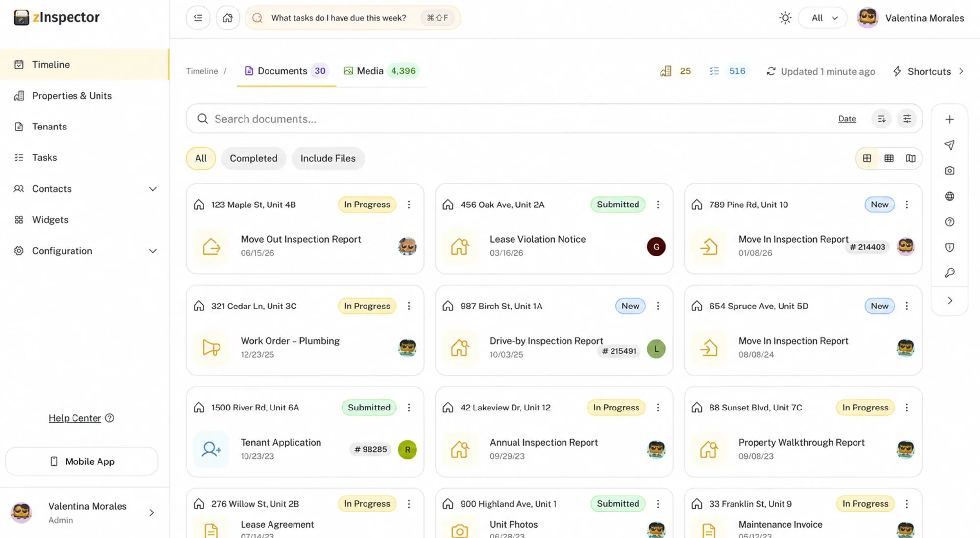
Task: Open the Annual Inspection Report title
Action: click(543, 442)
